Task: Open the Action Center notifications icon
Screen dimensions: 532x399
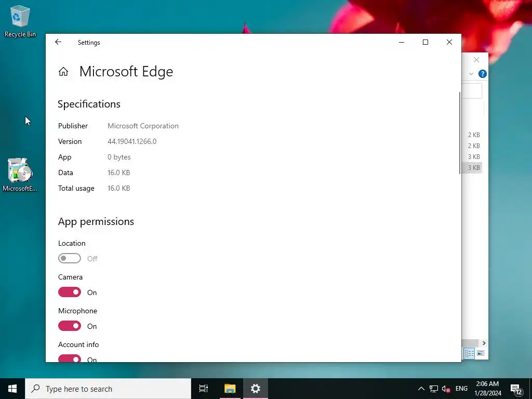Action: pyautogui.click(x=516, y=389)
